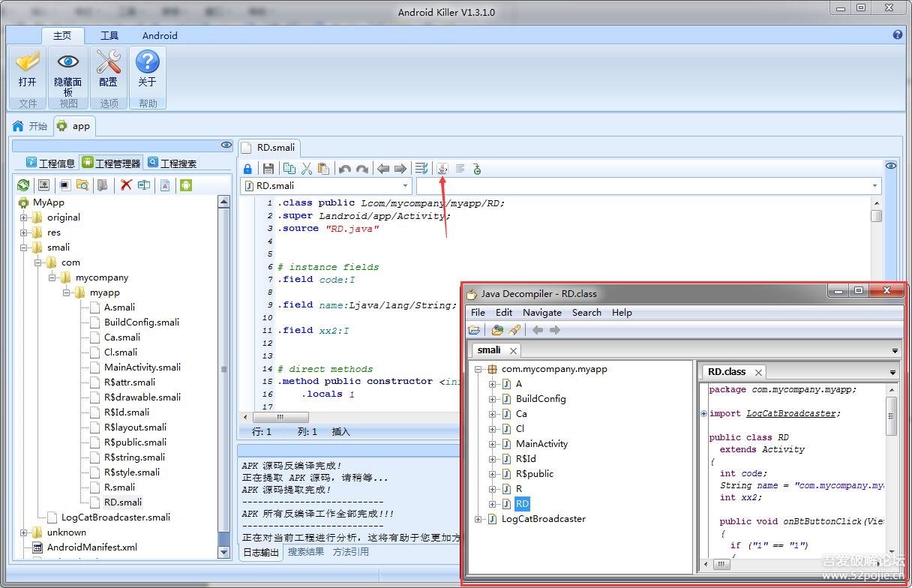Viewport: 912px width, 588px height.
Task: Click the red X delete icon
Action: tap(126, 185)
